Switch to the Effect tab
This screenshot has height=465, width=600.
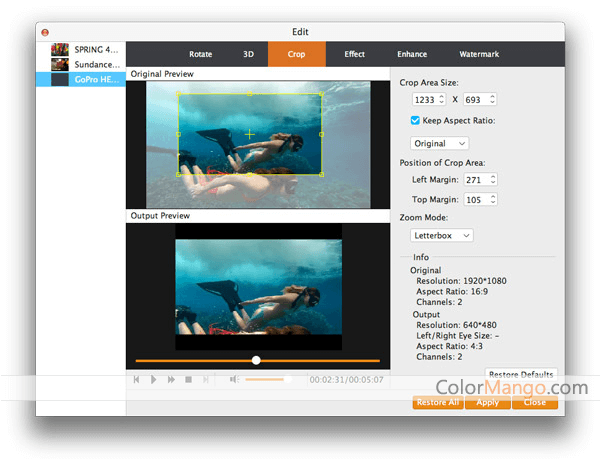point(354,54)
